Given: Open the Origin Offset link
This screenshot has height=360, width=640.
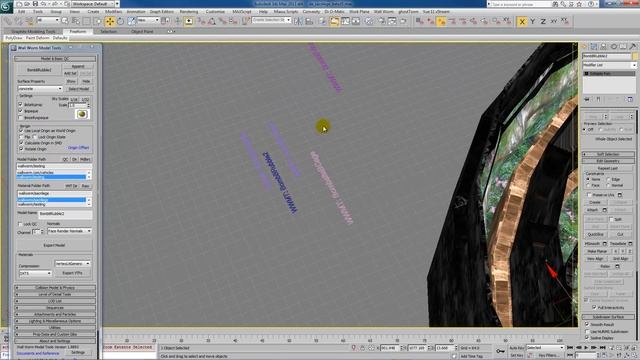Looking at the screenshot, I should pos(78,148).
